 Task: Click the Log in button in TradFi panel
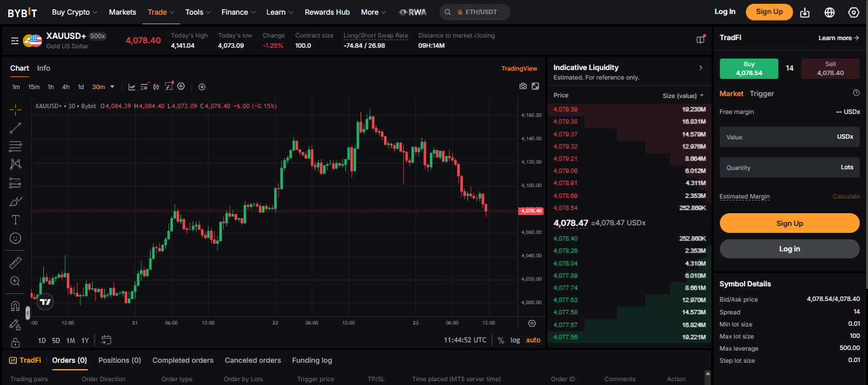789,249
